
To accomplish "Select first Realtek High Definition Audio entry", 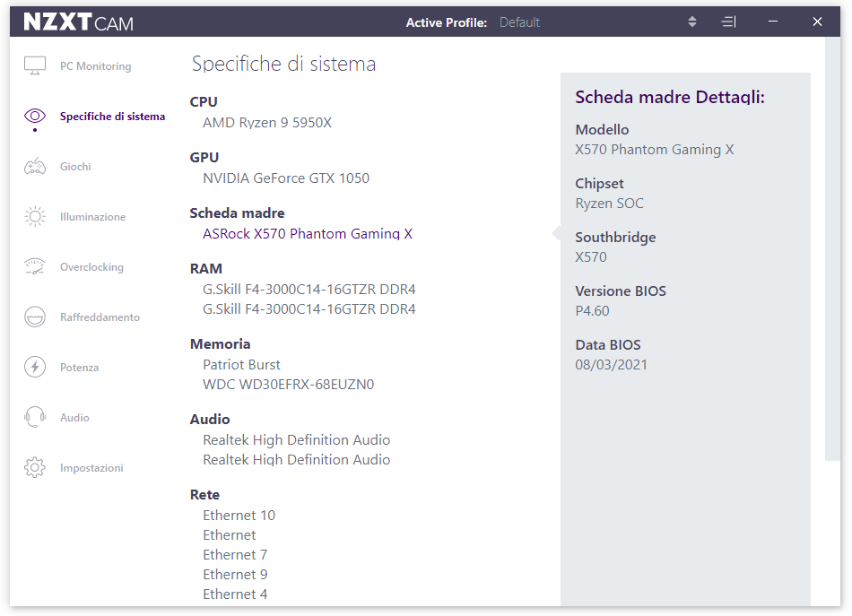I will [297, 440].
